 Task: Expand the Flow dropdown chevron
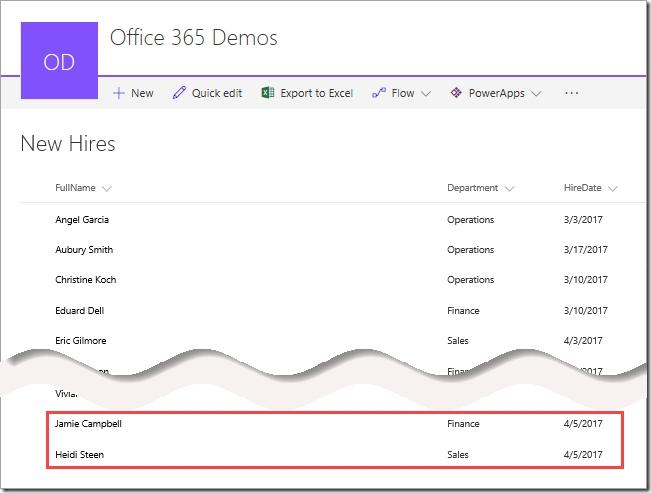click(426, 94)
